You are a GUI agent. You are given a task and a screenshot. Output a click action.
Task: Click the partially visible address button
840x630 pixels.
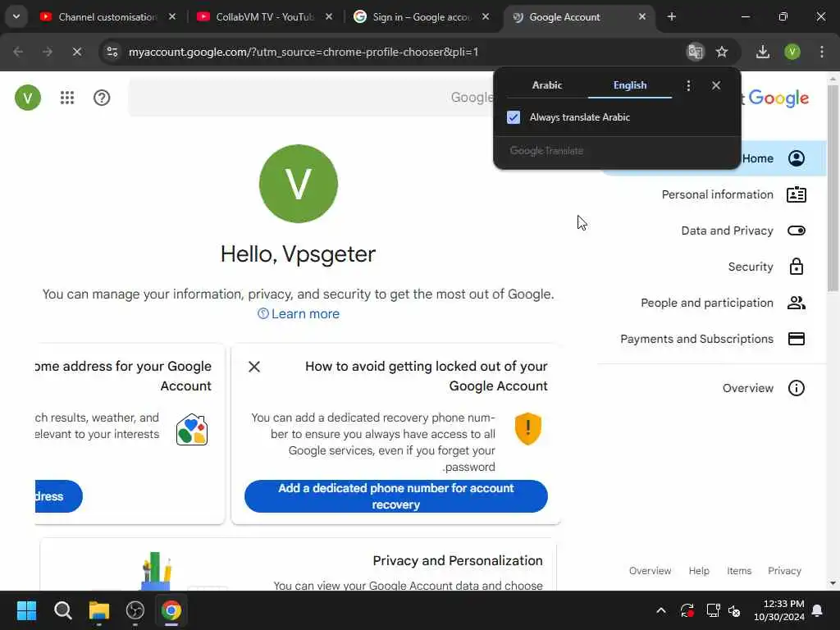(58, 496)
